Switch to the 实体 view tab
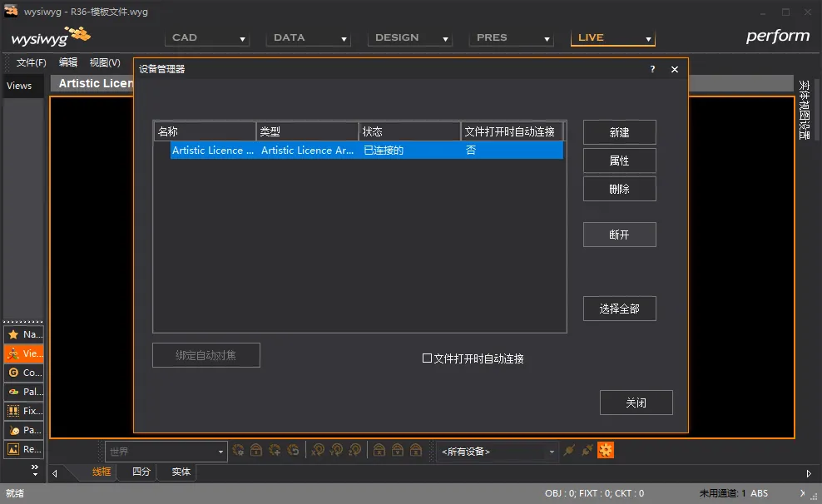The width and height of the screenshot is (822, 504). [x=181, y=472]
